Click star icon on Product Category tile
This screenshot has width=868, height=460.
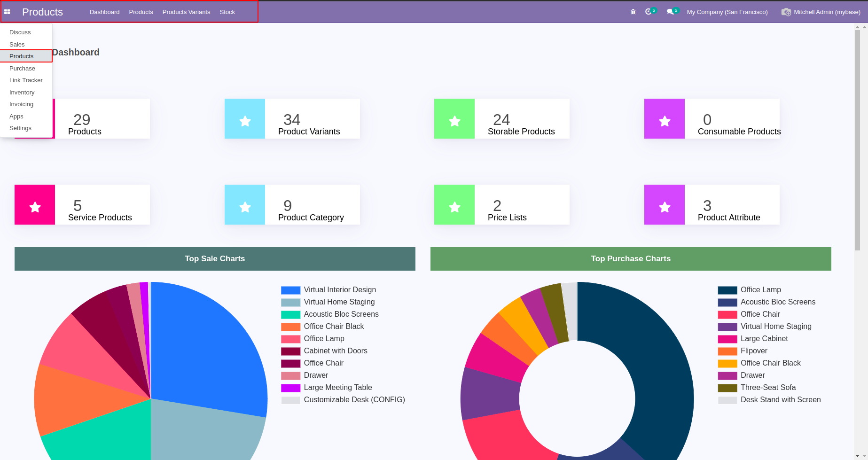[245, 207]
